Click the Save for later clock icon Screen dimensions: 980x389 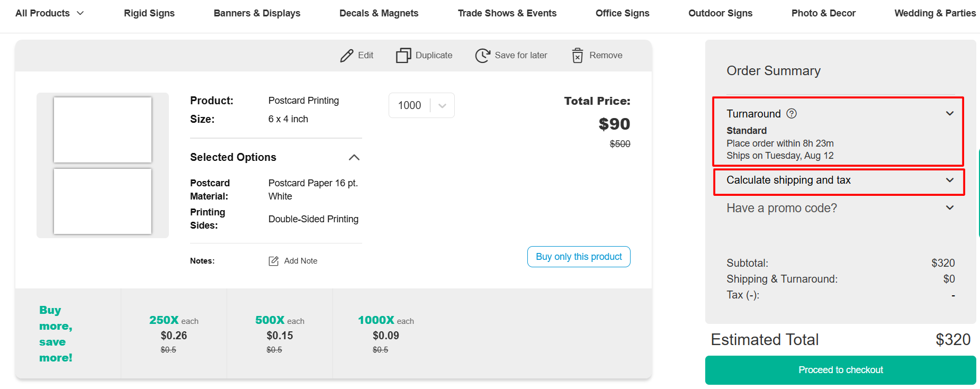point(482,56)
